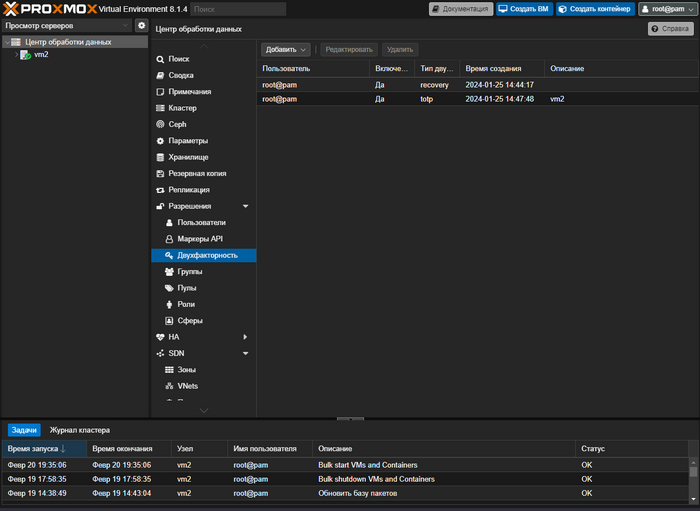Open the root@pam user menu
The width and height of the screenshot is (700, 511).
click(x=667, y=9)
